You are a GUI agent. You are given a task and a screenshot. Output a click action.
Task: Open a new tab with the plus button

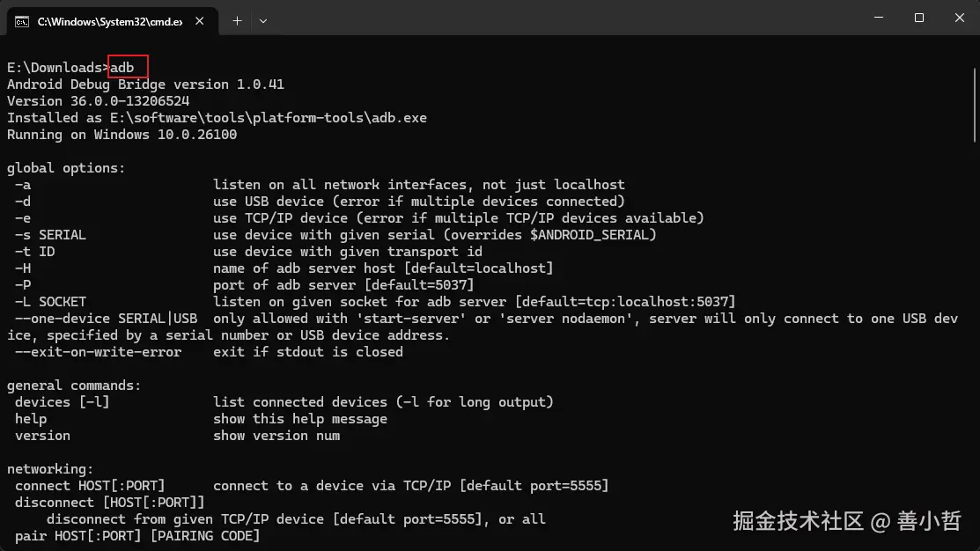(x=237, y=20)
